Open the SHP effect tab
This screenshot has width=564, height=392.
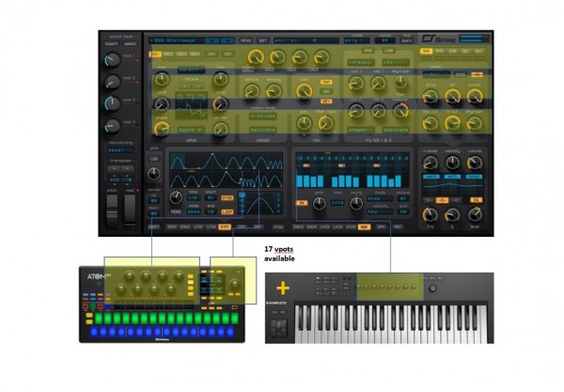tap(426, 52)
